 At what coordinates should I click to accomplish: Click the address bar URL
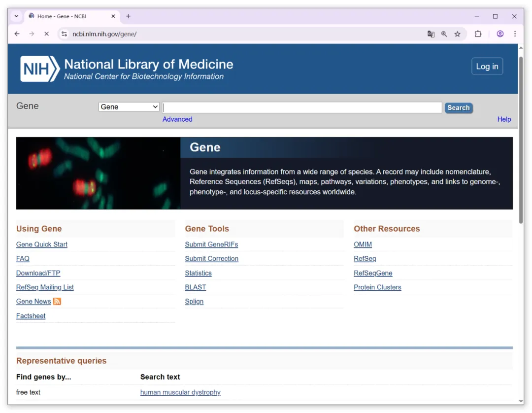(x=104, y=34)
